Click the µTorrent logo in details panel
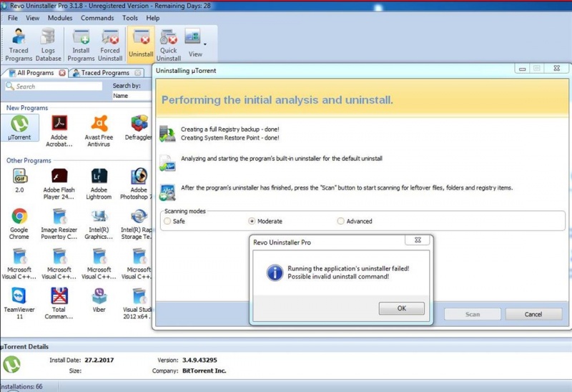This screenshot has height=392, width=572. point(11,364)
